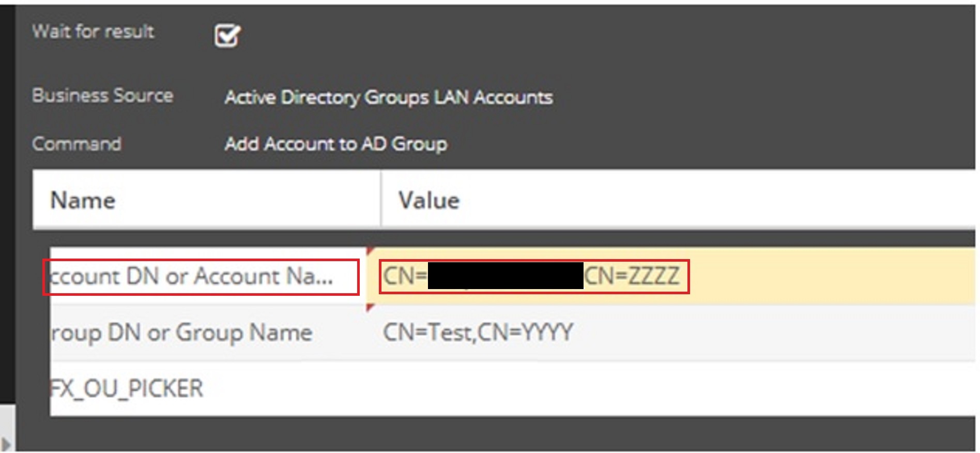Screen dimensions: 980x453
Task: Expand the side panel with the arrow
Action: [x=6, y=444]
